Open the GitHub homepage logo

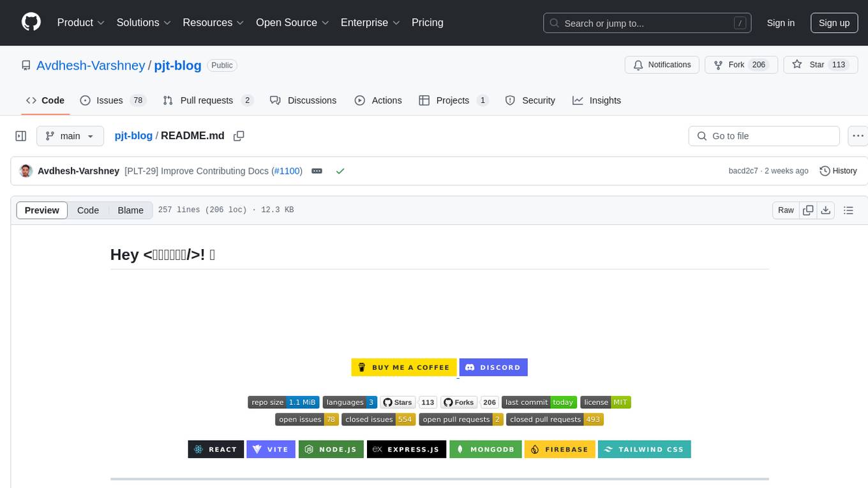tap(31, 22)
